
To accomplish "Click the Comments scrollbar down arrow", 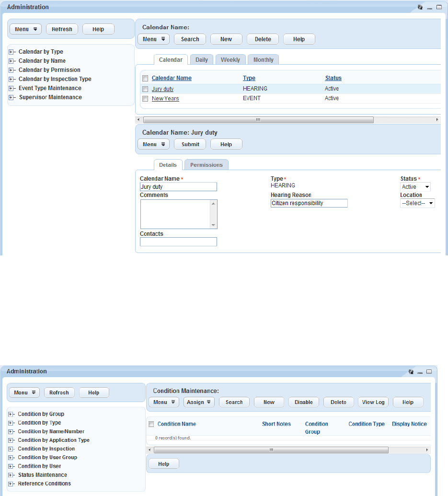I will coord(213,225).
